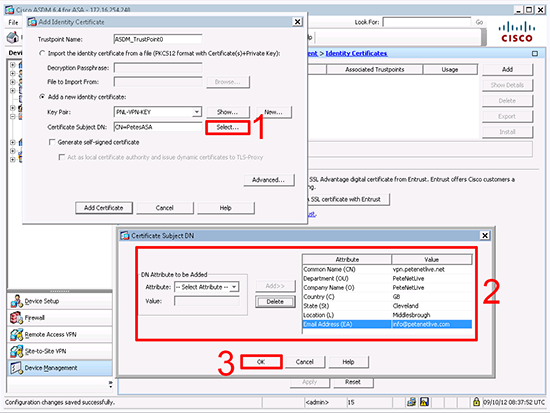Expand the navigation pane options chevron
Image resolution: width=550 pixels, height=413 pixels.
pyautogui.click(x=110, y=384)
